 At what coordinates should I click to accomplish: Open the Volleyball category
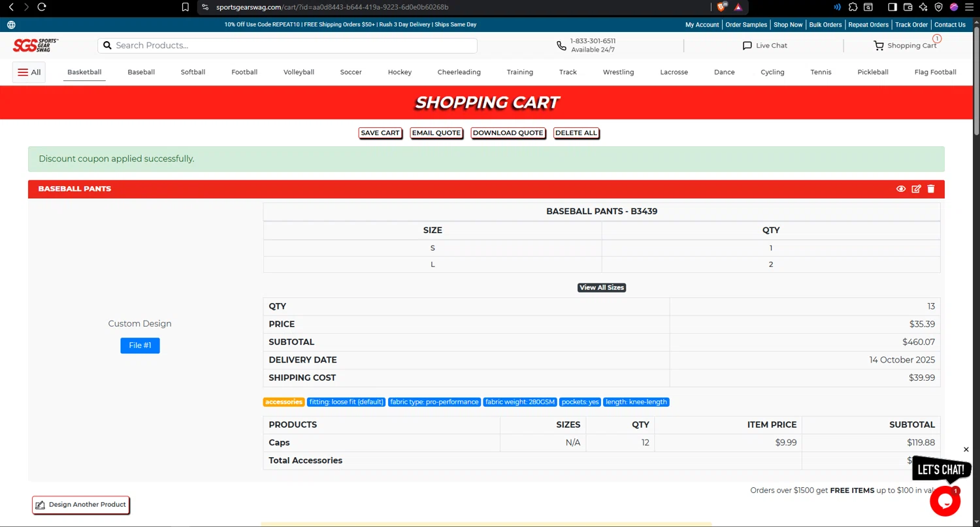[299, 72]
